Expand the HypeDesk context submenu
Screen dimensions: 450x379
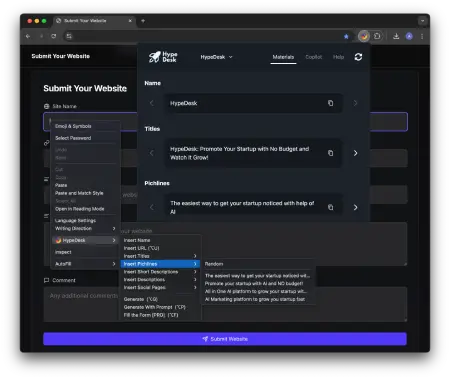pyautogui.click(x=85, y=240)
